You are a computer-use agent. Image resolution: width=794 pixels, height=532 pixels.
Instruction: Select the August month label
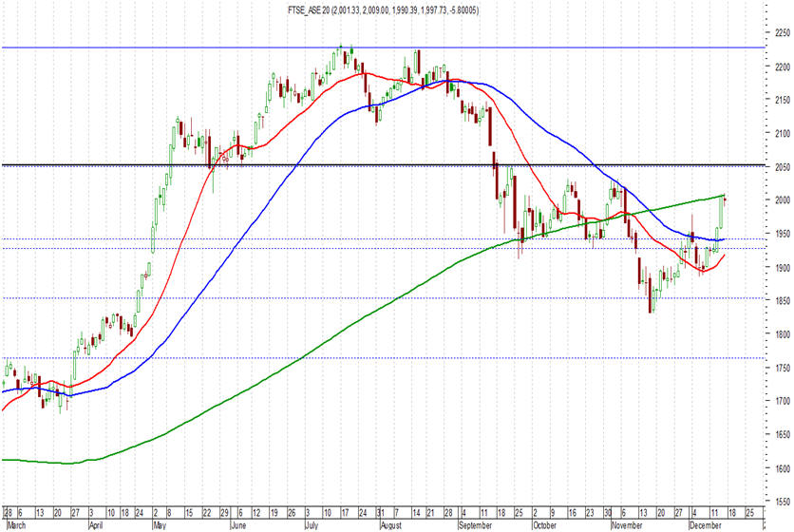tap(391, 525)
